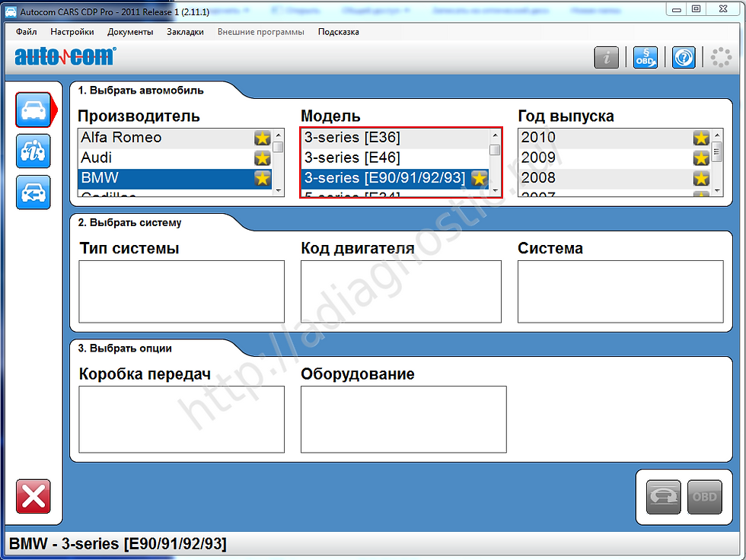Toggle favorite star for Audi

[262, 158]
